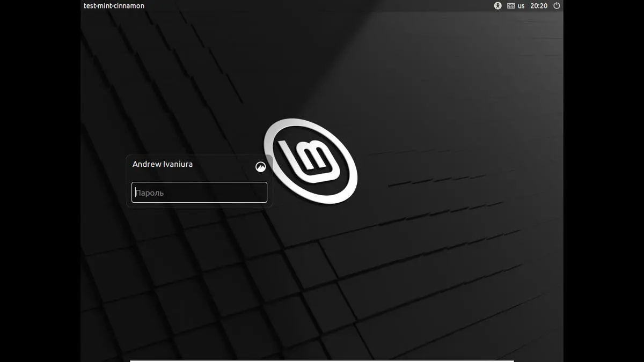The height and width of the screenshot is (362, 644).
Task: Select the user Andrew Ivaniura
Action: coord(163,164)
